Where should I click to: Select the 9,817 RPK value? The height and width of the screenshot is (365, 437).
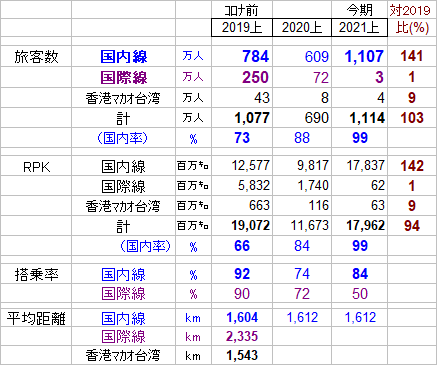(x=313, y=165)
